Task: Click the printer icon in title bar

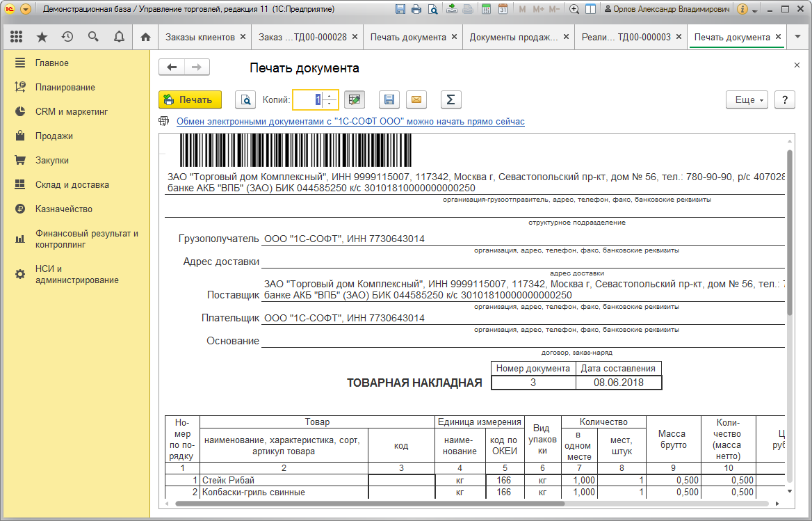Action: (416, 9)
